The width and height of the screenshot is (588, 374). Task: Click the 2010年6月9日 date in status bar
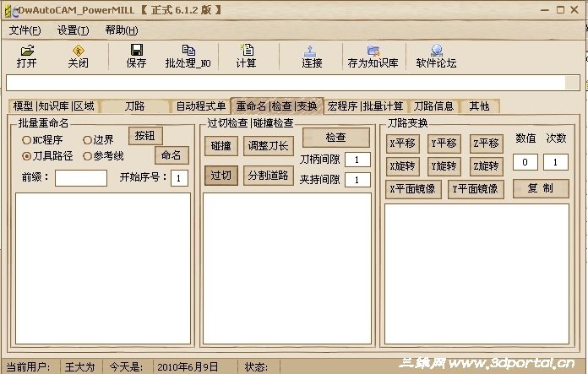[x=188, y=367]
